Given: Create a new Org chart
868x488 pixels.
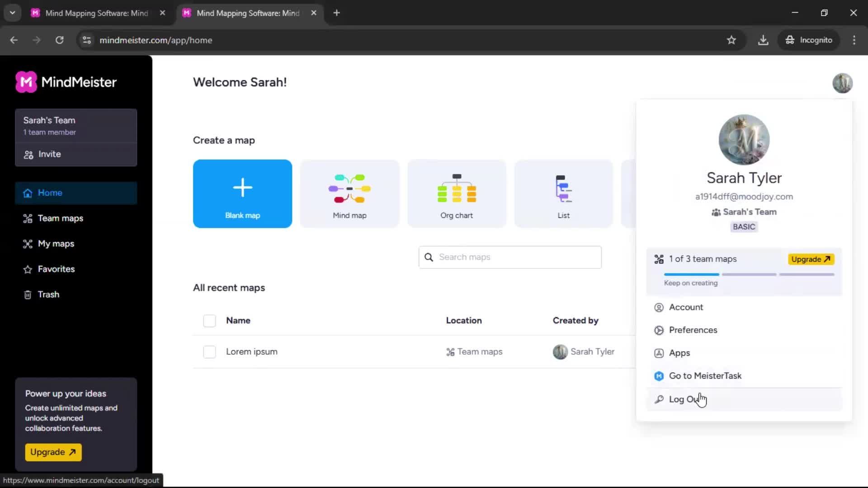Looking at the screenshot, I should pyautogui.click(x=457, y=193).
